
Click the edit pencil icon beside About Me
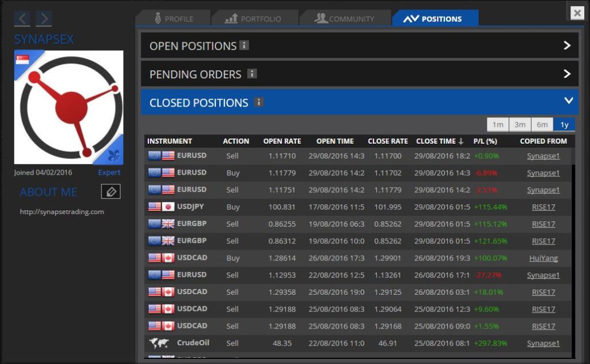[111, 192]
